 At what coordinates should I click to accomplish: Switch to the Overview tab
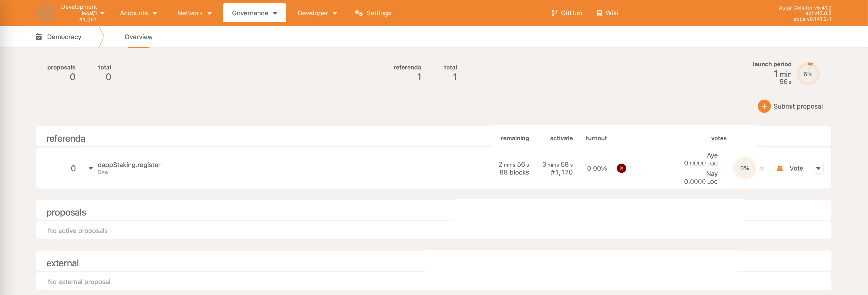tap(138, 37)
